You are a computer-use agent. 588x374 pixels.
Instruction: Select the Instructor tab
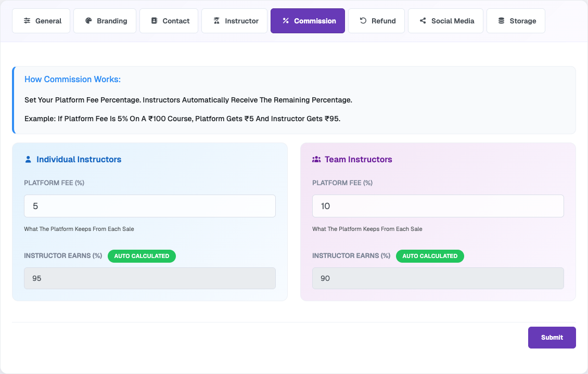[234, 21]
